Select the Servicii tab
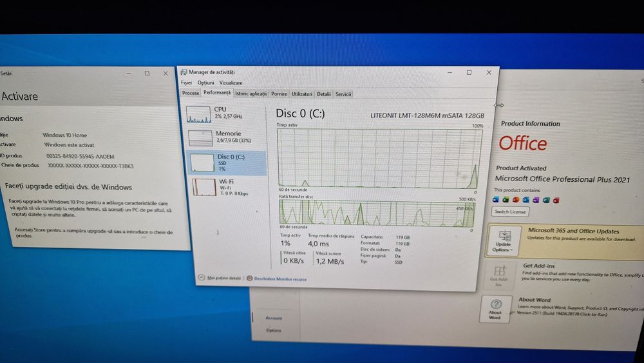Image resolution: width=644 pixels, height=363 pixels. (343, 94)
